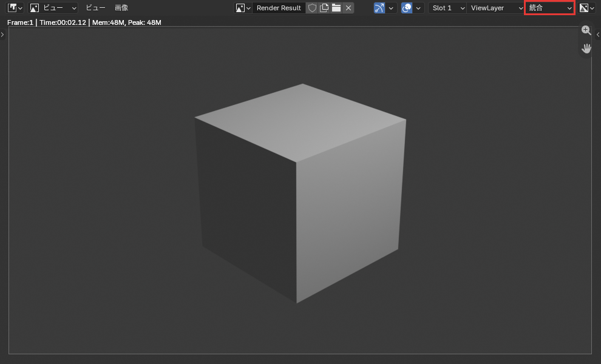Toggle the overlay display icon

[x=407, y=8]
